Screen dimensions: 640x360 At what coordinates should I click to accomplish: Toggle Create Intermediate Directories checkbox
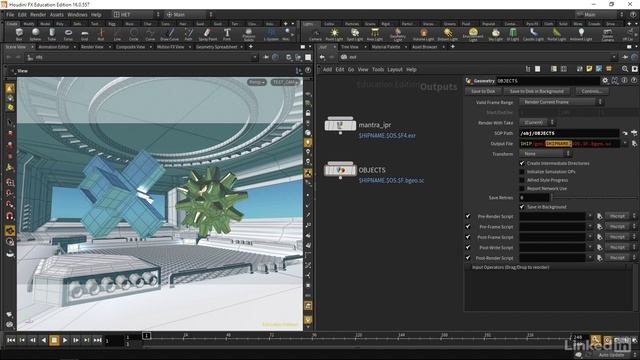point(522,163)
